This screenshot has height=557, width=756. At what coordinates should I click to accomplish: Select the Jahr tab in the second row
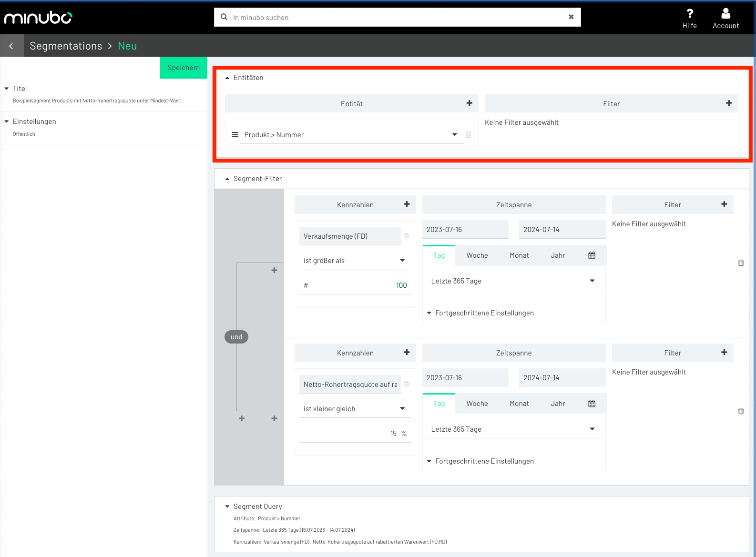(x=558, y=404)
